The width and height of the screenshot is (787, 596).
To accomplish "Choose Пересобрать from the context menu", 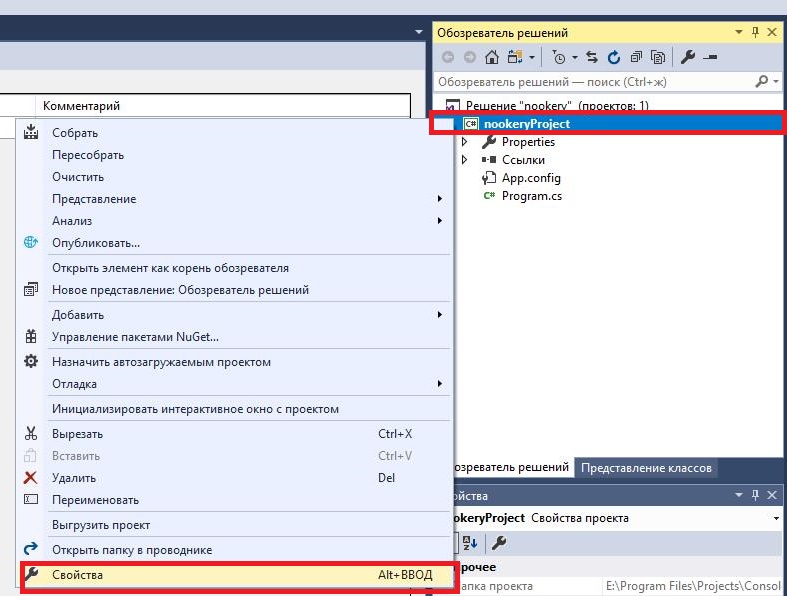I will click(x=235, y=155).
